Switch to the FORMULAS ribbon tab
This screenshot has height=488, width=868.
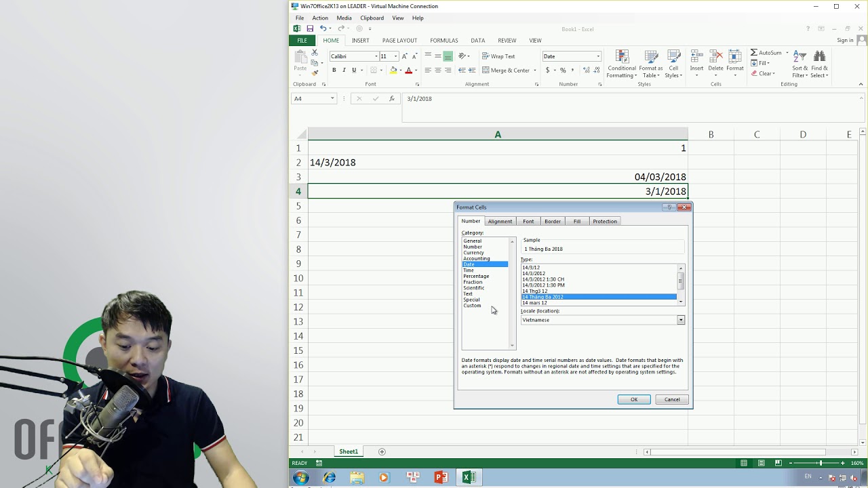(444, 41)
